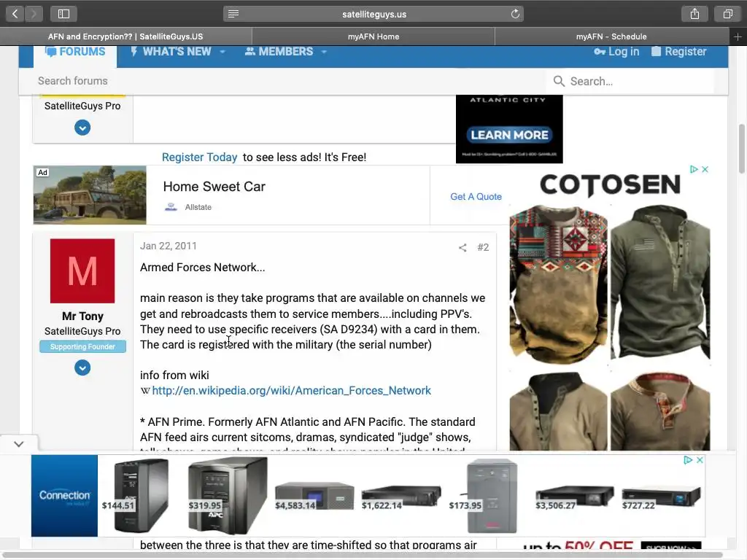Go forward with Safari's forward arrow
Viewport: 747px width, 560px height.
[x=34, y=14]
